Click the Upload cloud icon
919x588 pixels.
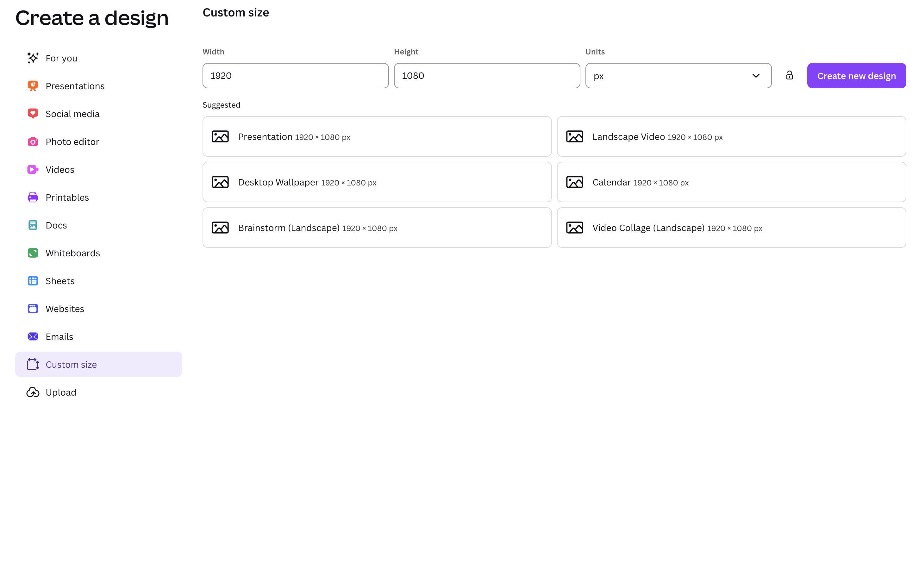point(33,392)
